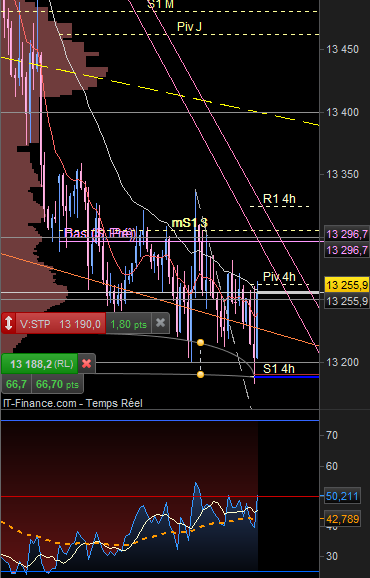
Task: Click the yellow 13 255,9 current price tag
Action: 347,285
